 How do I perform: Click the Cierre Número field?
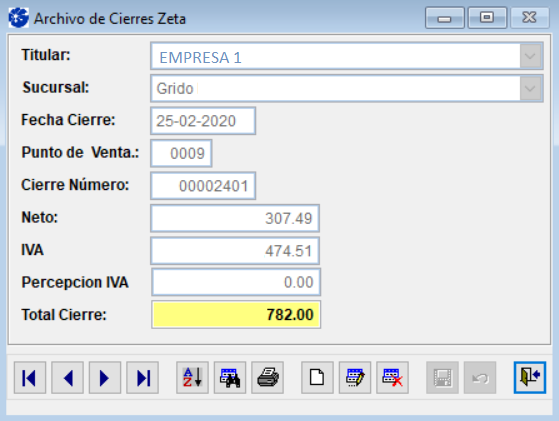(203, 186)
